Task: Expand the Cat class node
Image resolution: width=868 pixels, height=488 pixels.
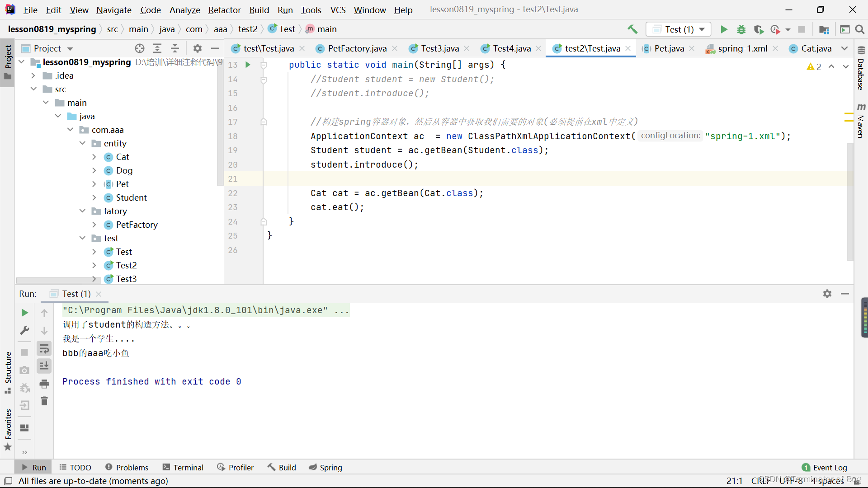Action: pyautogui.click(x=94, y=157)
